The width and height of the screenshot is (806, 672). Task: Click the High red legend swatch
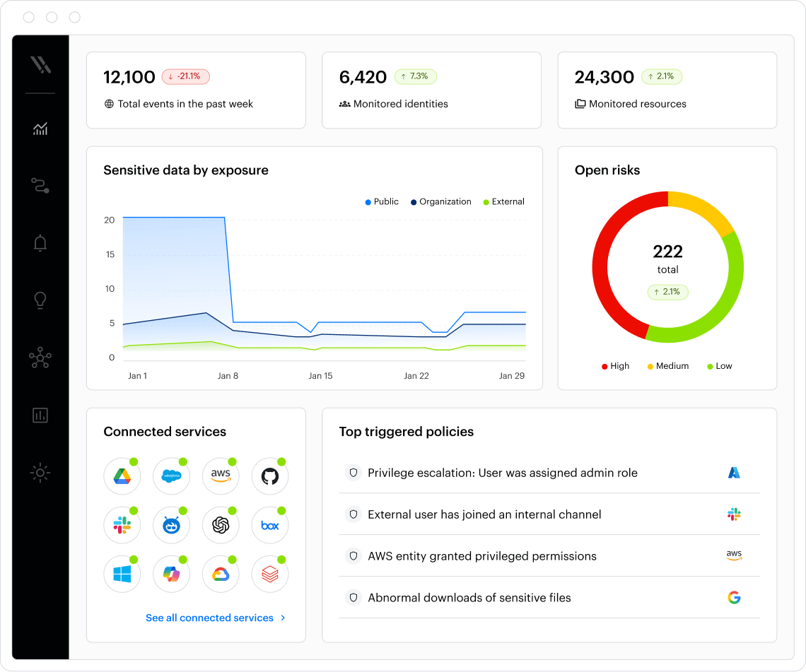coord(604,366)
